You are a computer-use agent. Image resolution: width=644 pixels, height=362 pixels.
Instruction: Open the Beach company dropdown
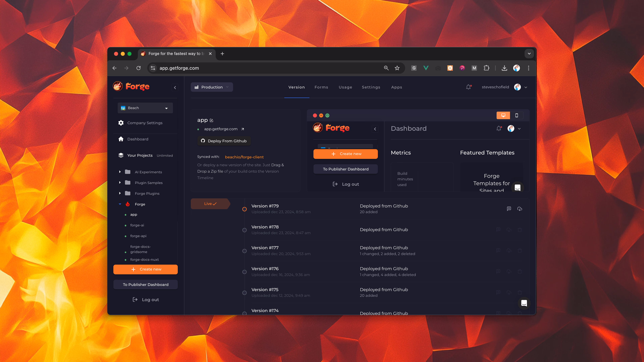[x=145, y=108]
